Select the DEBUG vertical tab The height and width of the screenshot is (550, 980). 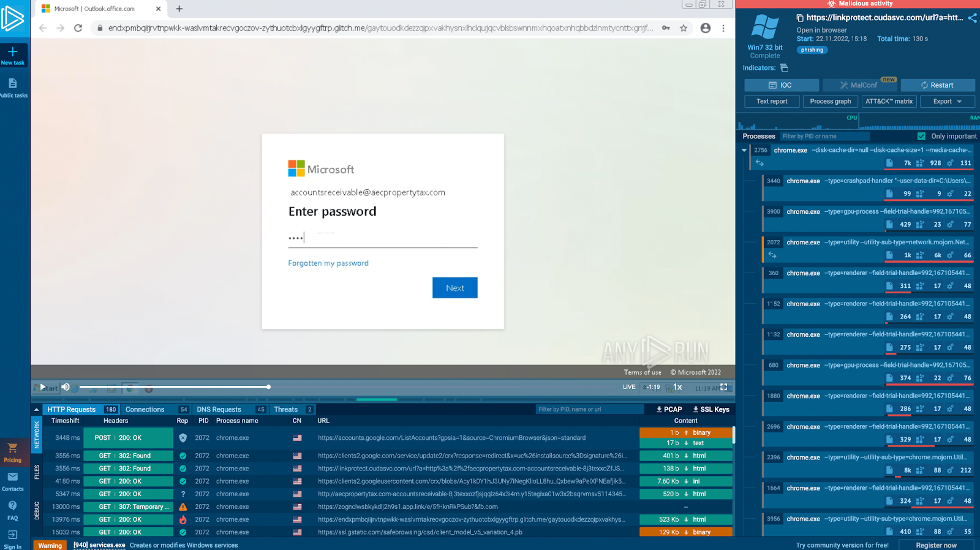[37, 510]
